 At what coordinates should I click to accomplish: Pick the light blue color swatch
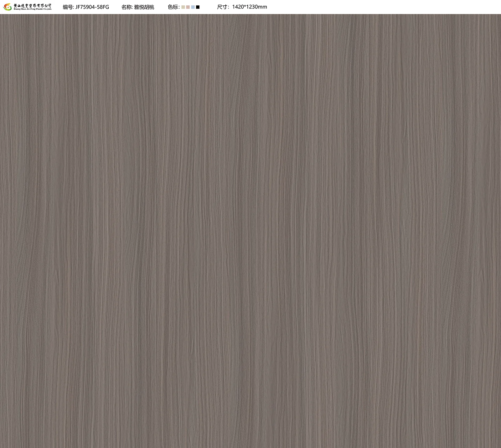193,7
